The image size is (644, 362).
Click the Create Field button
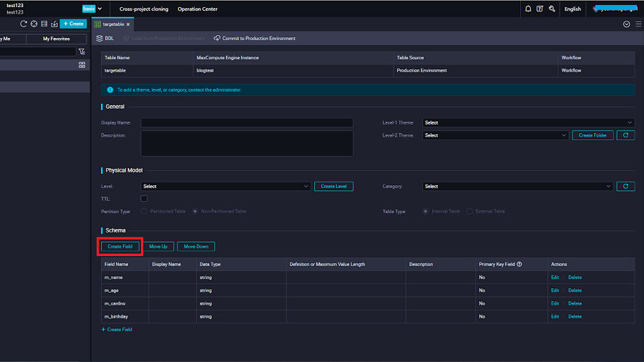pyautogui.click(x=120, y=246)
